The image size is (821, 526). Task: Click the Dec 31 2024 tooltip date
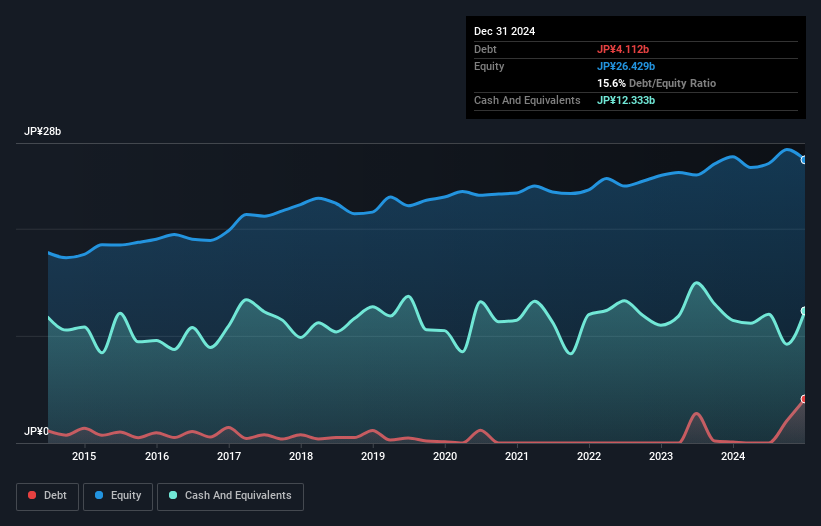(x=504, y=31)
